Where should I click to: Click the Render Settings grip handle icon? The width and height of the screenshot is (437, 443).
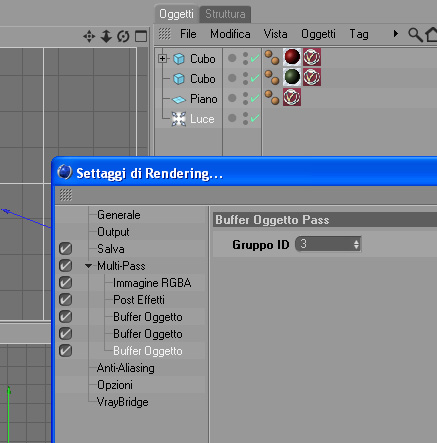(66, 195)
